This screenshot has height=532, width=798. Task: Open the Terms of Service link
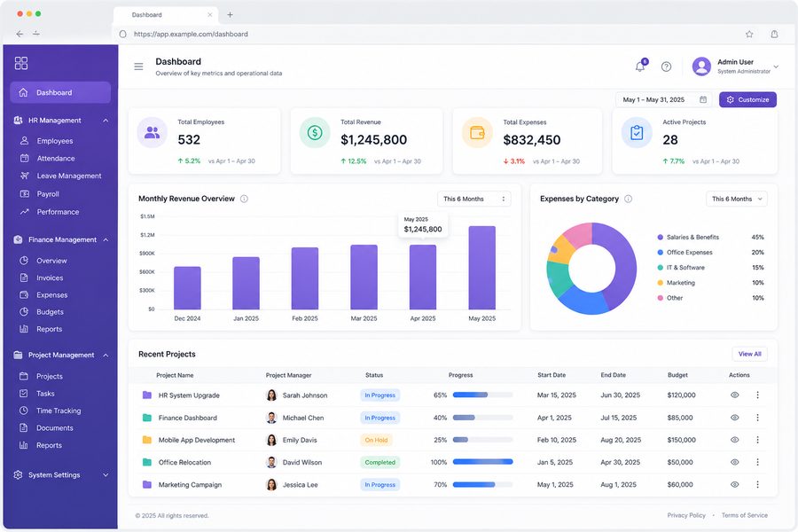click(745, 515)
